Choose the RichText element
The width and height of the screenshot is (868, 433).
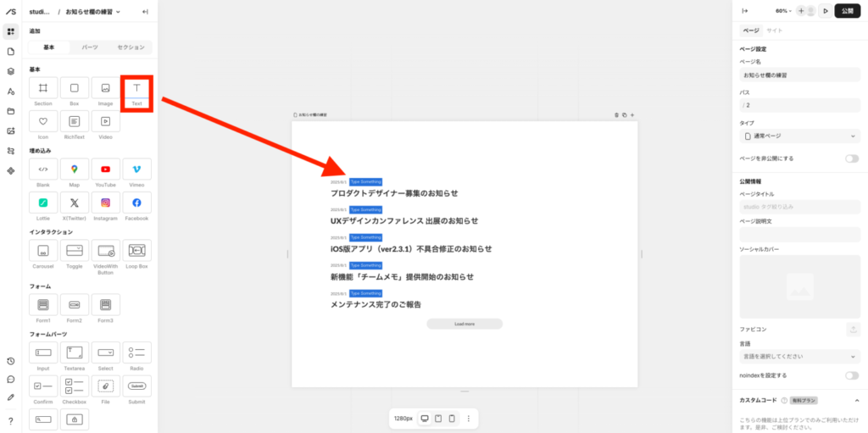75,122
